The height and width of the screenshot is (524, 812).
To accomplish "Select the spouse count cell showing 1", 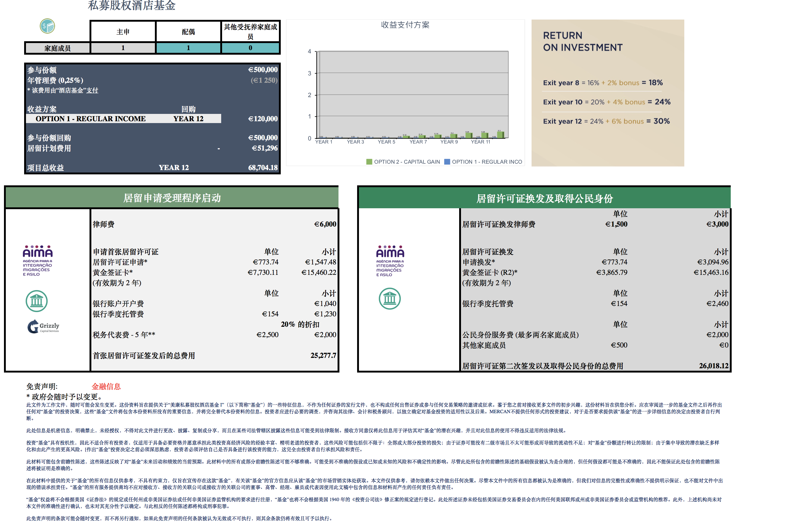I will coord(188,48).
